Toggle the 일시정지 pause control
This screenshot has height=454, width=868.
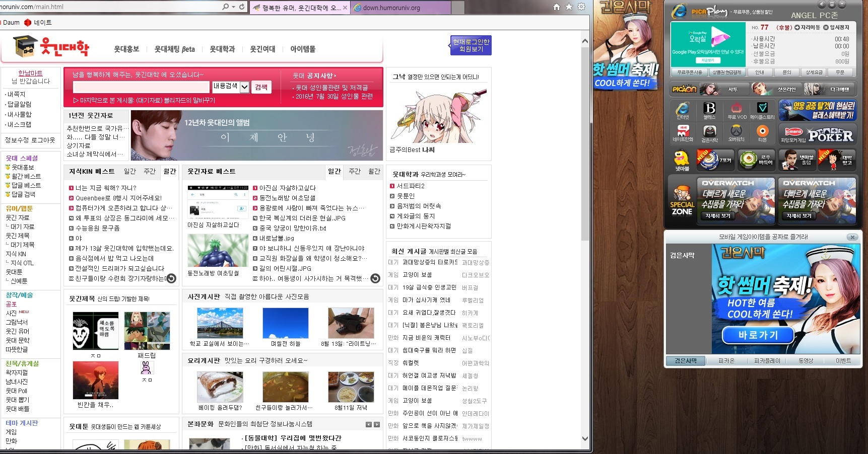point(836,27)
